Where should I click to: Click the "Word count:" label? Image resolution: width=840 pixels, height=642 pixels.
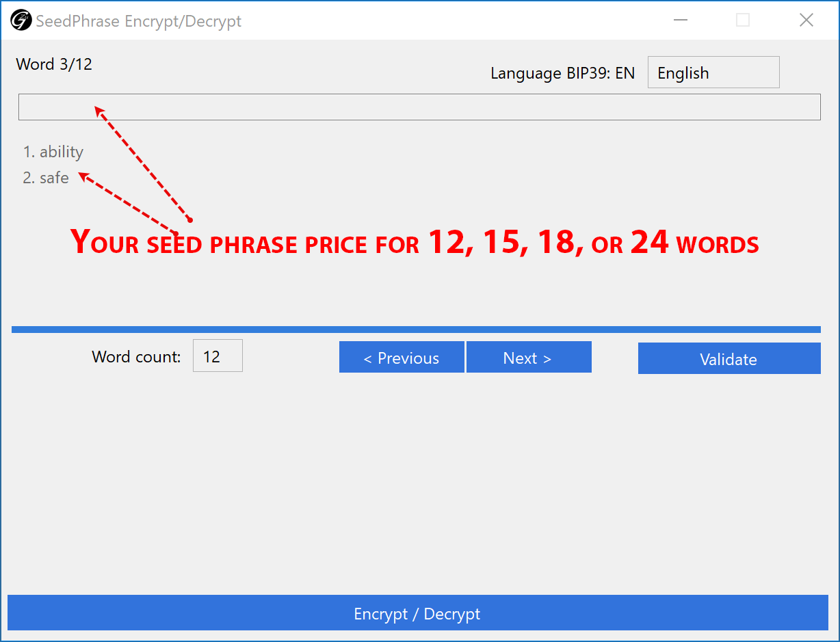(136, 357)
